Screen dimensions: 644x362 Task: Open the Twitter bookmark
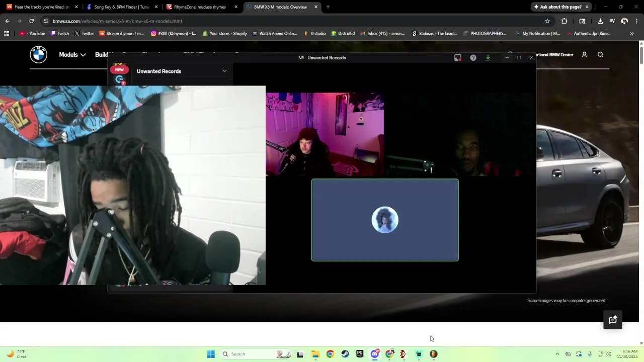(x=84, y=34)
